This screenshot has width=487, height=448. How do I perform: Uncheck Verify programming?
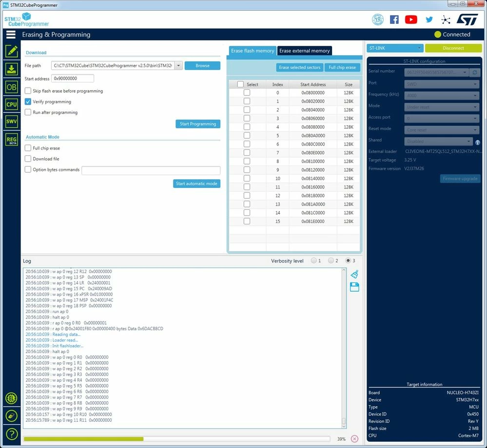[28, 101]
